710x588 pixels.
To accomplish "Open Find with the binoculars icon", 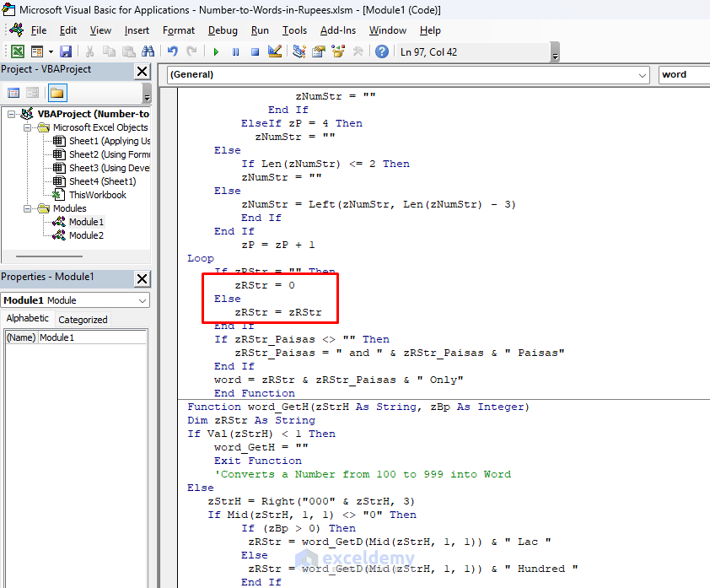I will click(x=148, y=51).
